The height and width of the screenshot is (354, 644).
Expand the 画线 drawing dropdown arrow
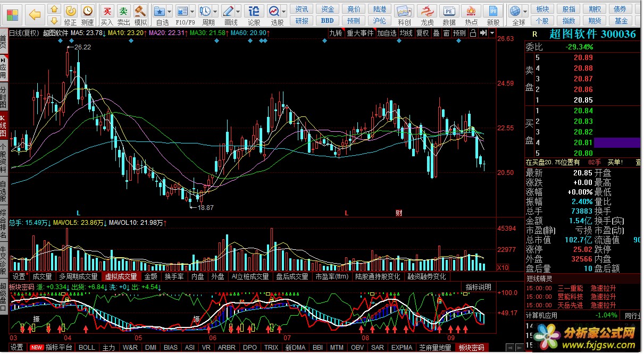(x=238, y=11)
